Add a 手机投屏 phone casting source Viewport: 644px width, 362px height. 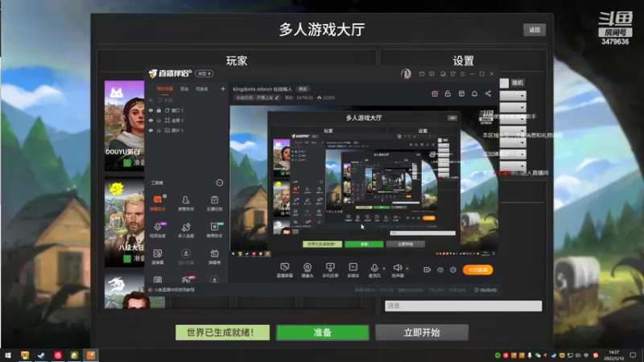(x=330, y=270)
